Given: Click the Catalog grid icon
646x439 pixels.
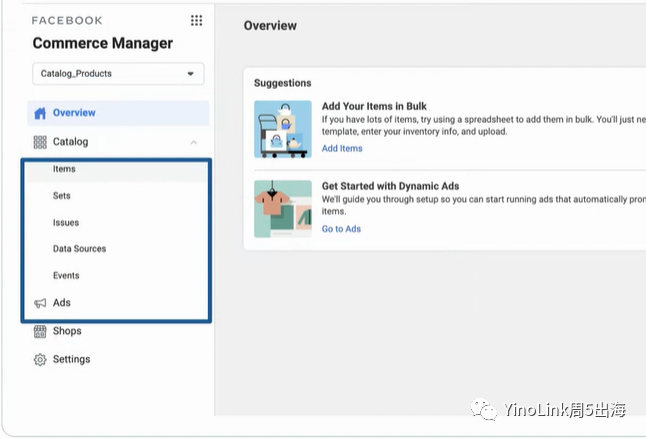Looking at the screenshot, I should coord(40,142).
